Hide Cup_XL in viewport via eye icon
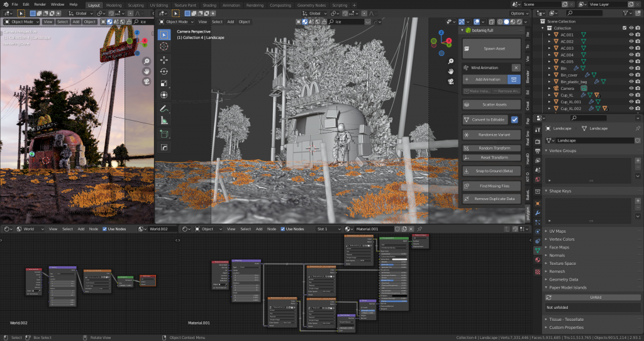Image resolution: width=644 pixels, height=341 pixels. pyautogui.click(x=631, y=95)
